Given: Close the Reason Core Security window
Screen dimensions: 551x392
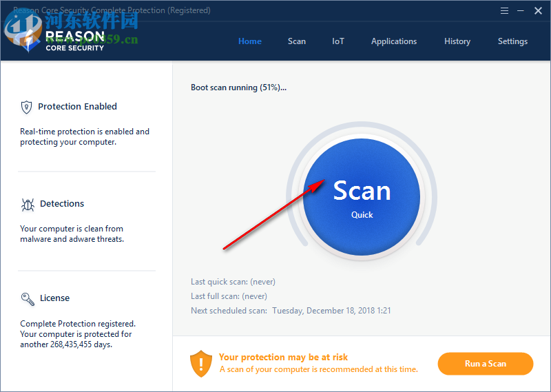Looking at the screenshot, I should 538,11.
